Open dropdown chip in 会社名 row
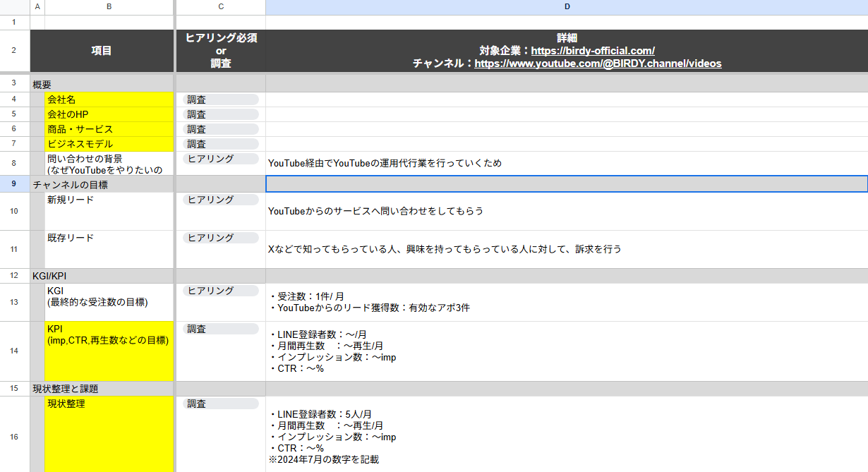The height and width of the screenshot is (472, 868). click(221, 99)
